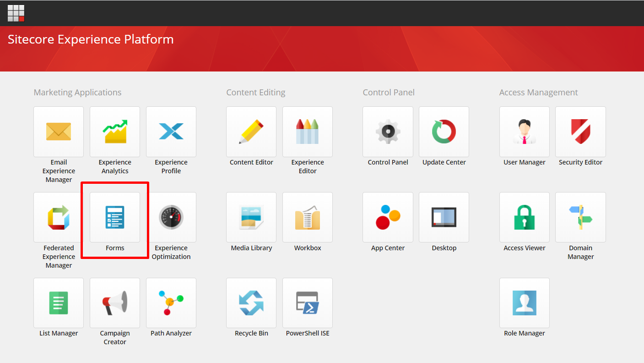
Task: Open Security Editor shield icon
Action: pyautogui.click(x=580, y=132)
